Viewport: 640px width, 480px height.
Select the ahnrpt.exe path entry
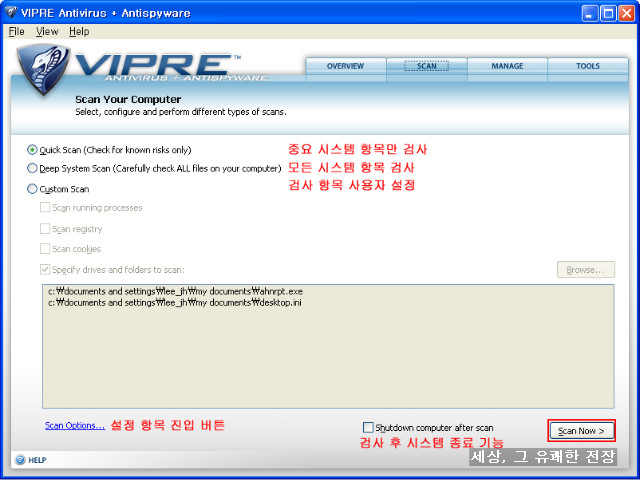coord(176,291)
